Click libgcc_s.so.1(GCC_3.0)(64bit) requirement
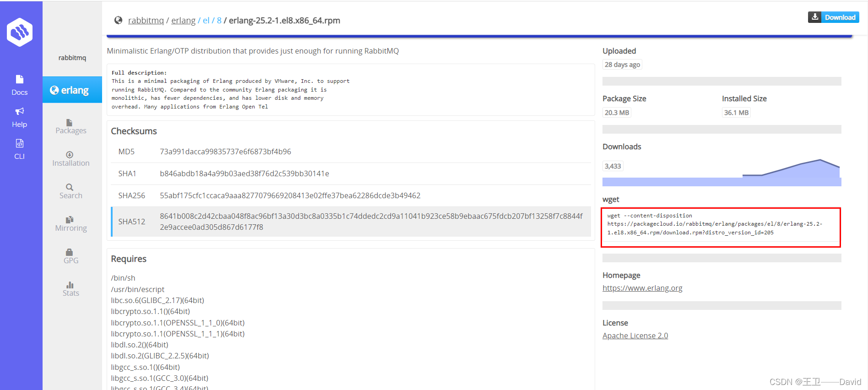 [160, 378]
